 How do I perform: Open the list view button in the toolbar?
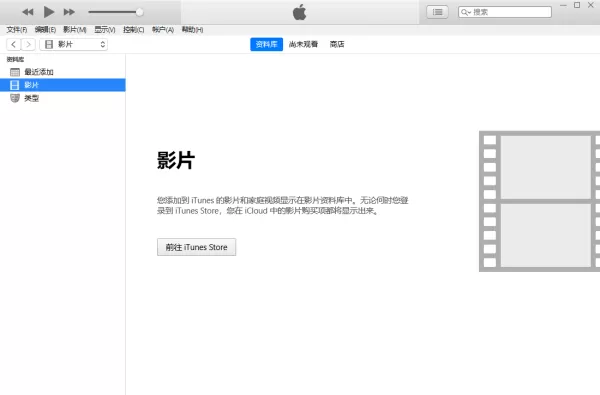(437, 12)
